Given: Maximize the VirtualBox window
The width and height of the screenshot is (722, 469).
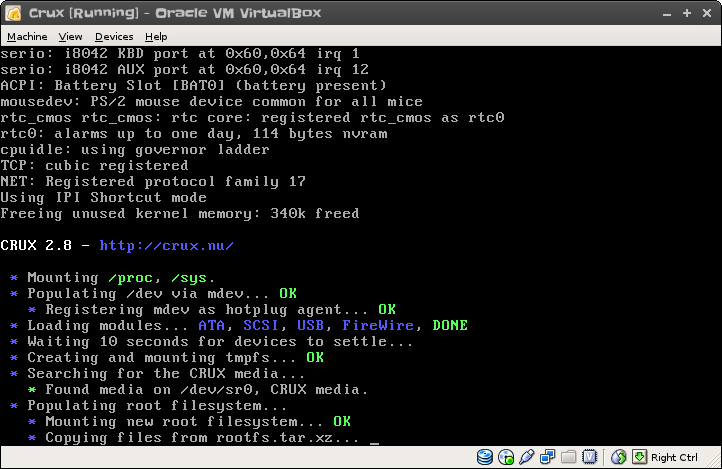Looking at the screenshot, I should (687, 13).
